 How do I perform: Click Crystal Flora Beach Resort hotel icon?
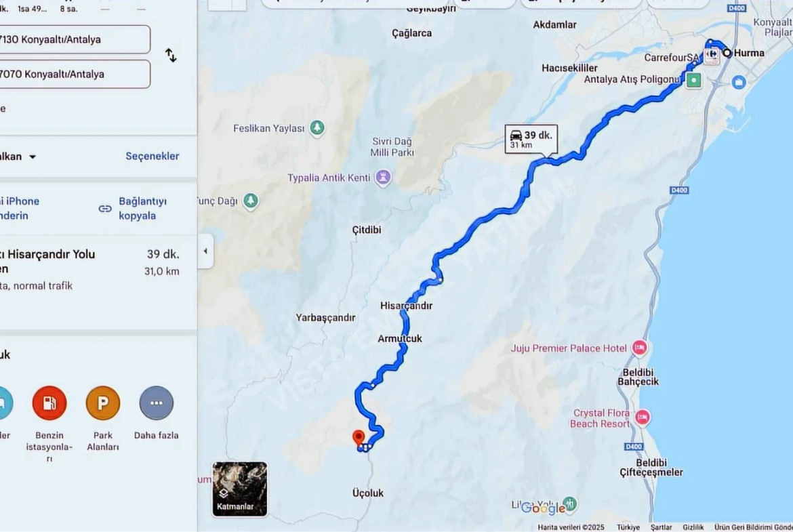click(643, 417)
